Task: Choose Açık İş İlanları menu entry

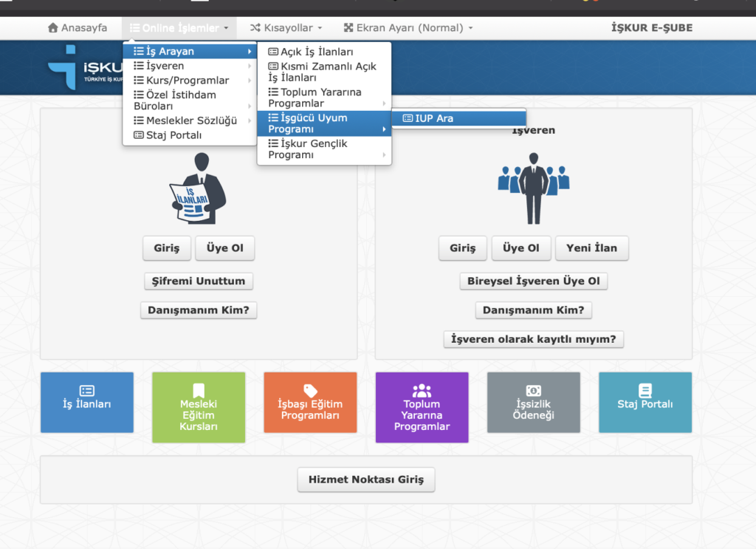Action: tap(317, 52)
